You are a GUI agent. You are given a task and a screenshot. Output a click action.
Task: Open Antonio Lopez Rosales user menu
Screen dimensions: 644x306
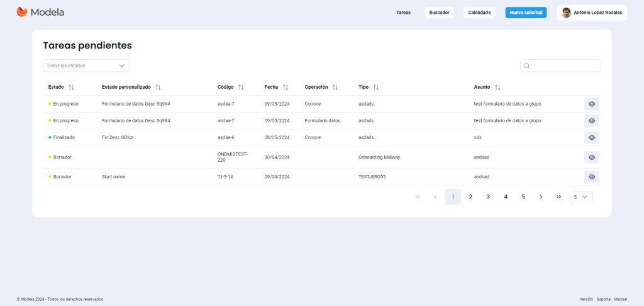591,13
